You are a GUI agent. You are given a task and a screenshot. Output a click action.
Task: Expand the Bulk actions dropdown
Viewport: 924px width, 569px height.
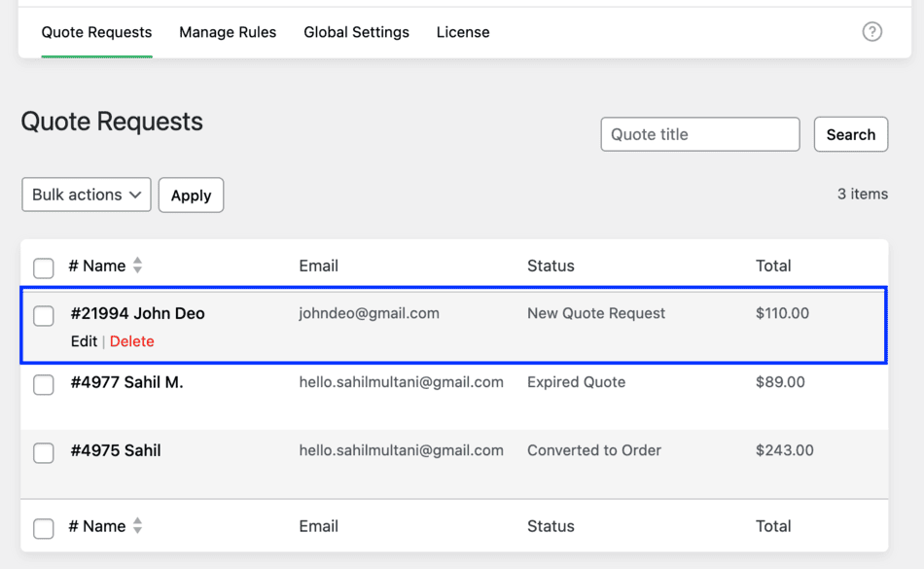(87, 195)
